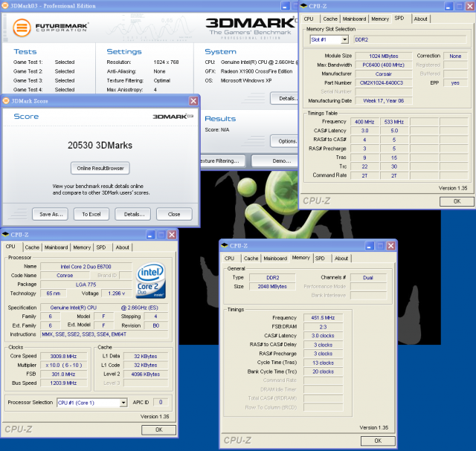The width and height of the screenshot is (476, 451).
Task: Click the Futuremark orange logo icon
Action: coord(22,27)
